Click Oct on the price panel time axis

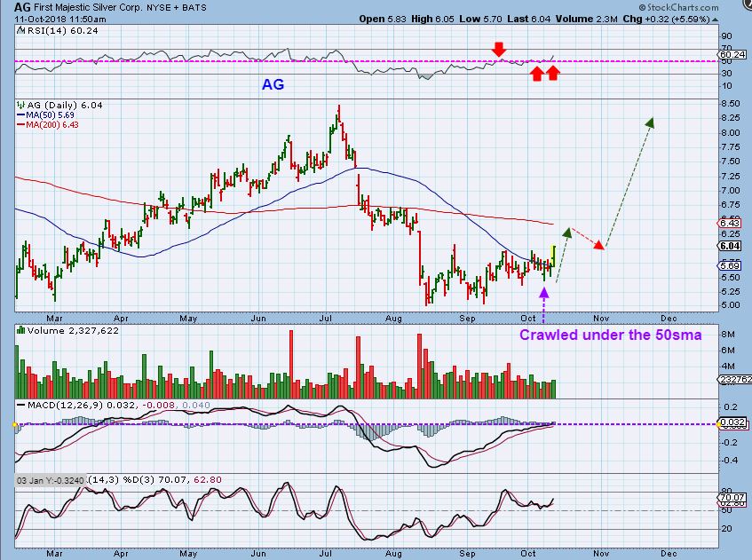point(528,319)
